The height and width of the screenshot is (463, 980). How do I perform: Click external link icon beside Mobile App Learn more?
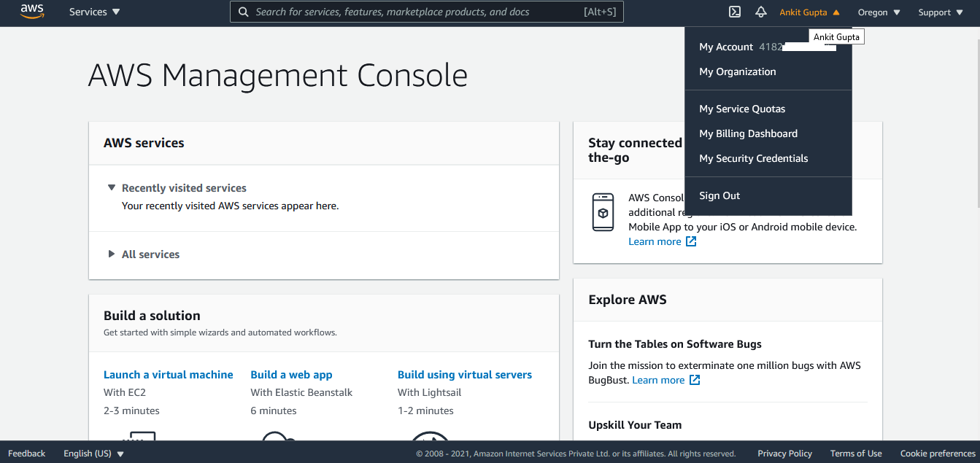(x=691, y=241)
